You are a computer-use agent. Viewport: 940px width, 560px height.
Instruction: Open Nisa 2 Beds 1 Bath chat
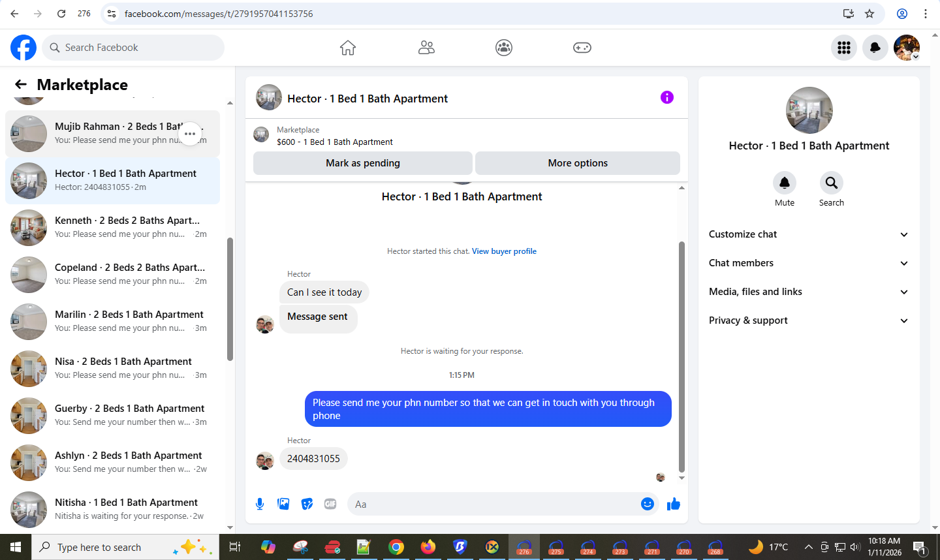point(112,369)
